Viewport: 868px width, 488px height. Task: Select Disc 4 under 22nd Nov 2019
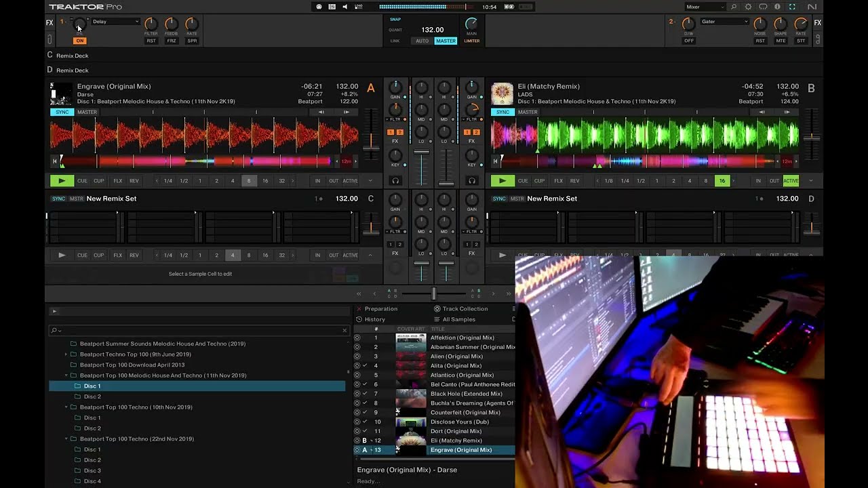coord(92,481)
